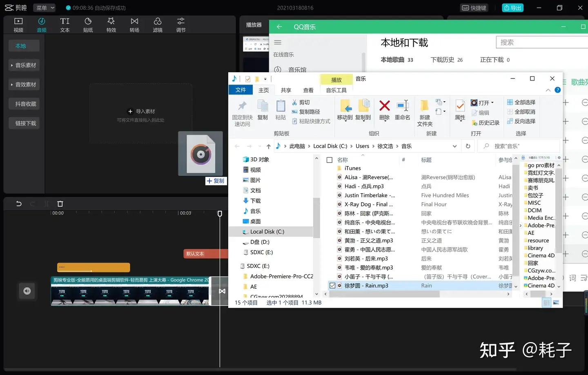588x375 pixels.
Task: Open the address bar history dropdown
Action: tap(454, 146)
